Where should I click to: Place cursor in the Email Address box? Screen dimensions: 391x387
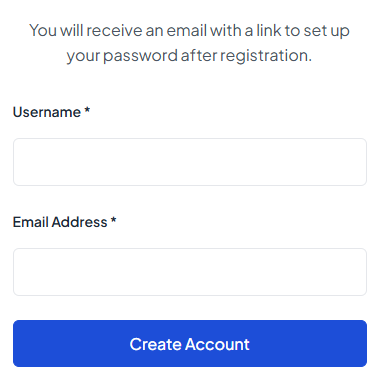[x=190, y=272]
